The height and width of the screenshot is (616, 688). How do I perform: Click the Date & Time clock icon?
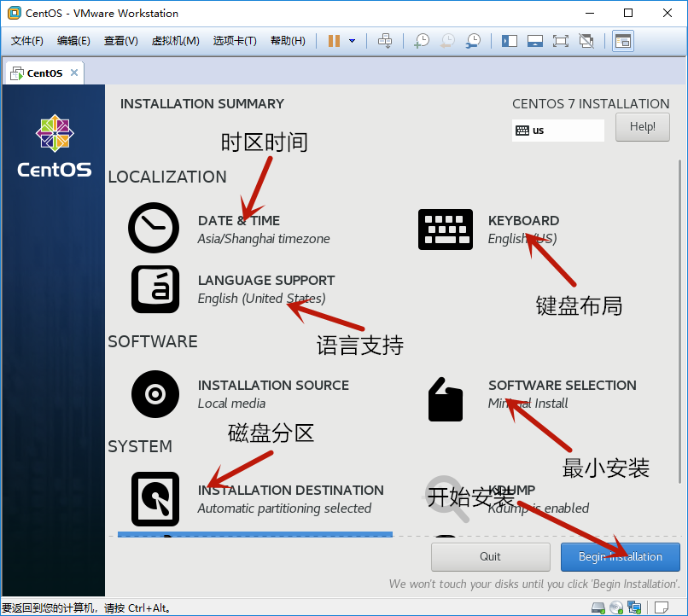[154, 228]
